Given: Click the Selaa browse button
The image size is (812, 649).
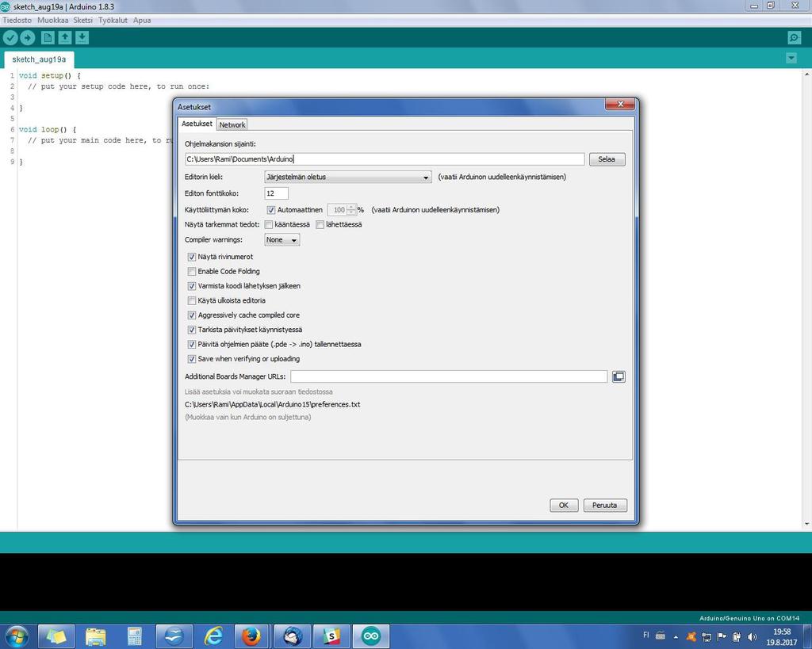Looking at the screenshot, I should (607, 159).
